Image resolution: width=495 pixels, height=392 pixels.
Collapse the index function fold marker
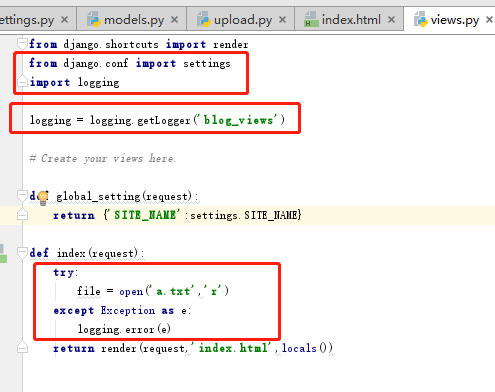click(22, 253)
